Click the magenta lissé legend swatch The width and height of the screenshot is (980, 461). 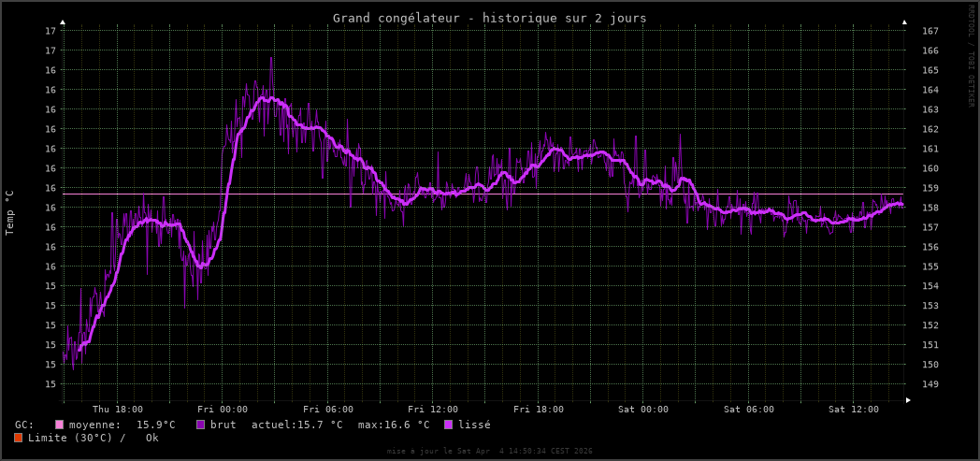coord(448,425)
